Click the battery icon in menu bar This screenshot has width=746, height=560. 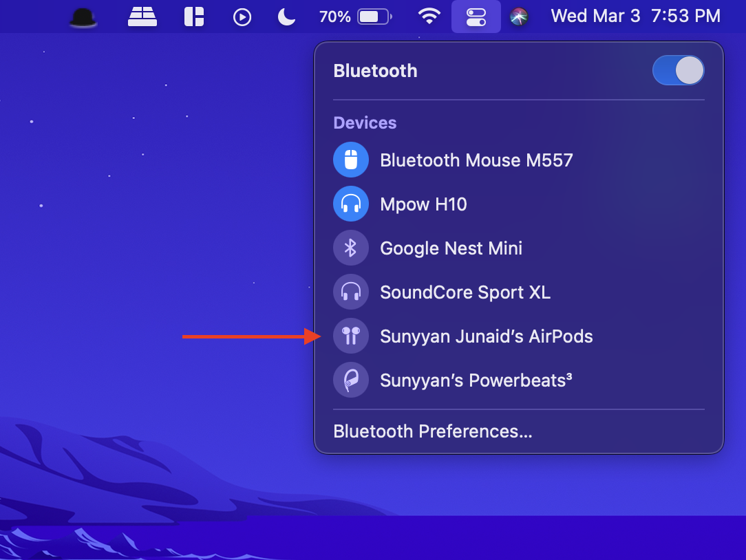point(375,17)
